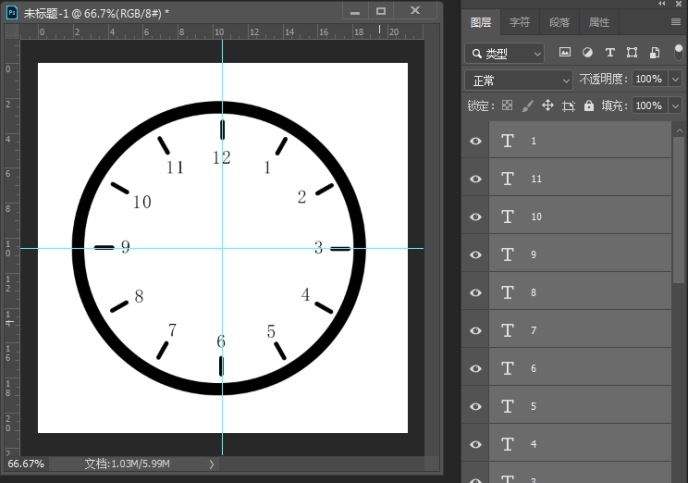Filter layers by type (T) icon
Image resolution: width=688 pixels, height=483 pixels.
point(609,53)
